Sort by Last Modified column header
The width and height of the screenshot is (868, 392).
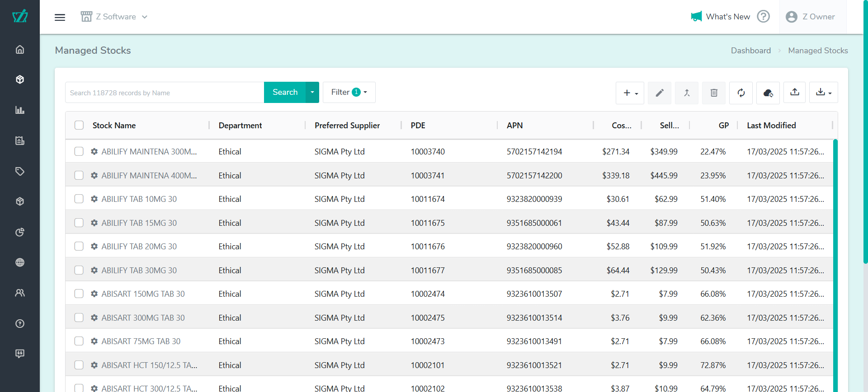click(771, 126)
